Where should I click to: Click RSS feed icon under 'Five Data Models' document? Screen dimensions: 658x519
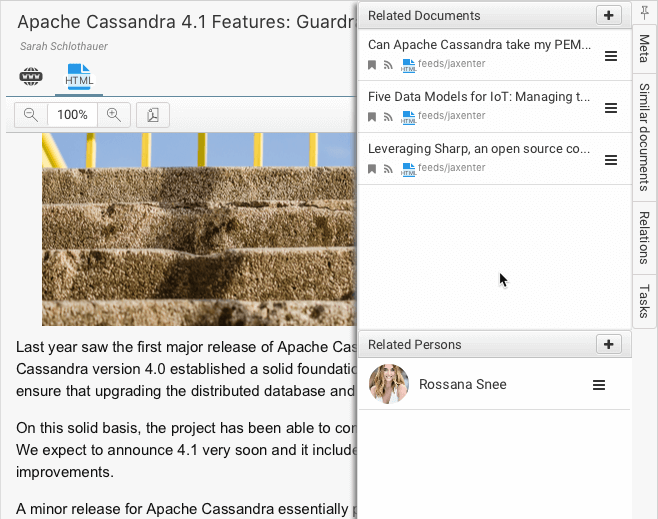pos(388,116)
